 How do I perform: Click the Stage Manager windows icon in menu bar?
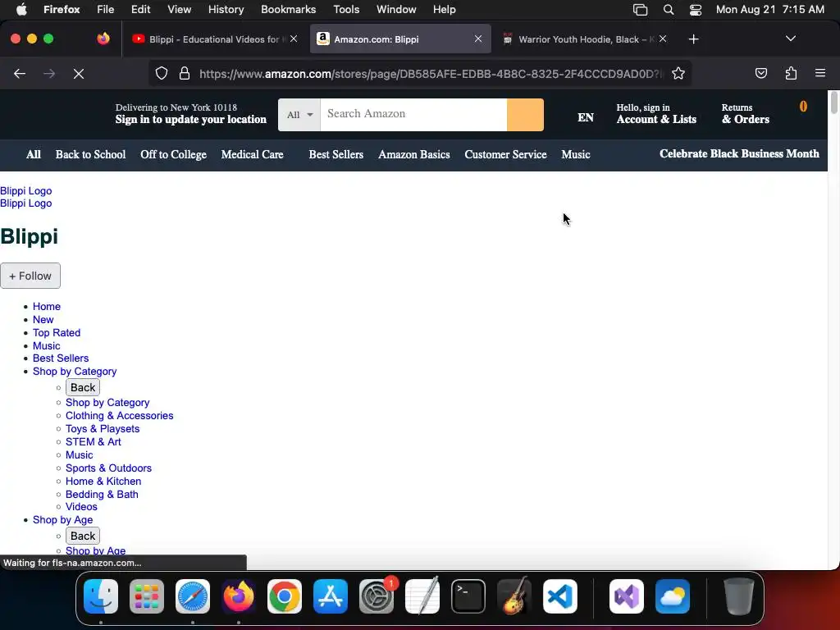pyautogui.click(x=640, y=9)
